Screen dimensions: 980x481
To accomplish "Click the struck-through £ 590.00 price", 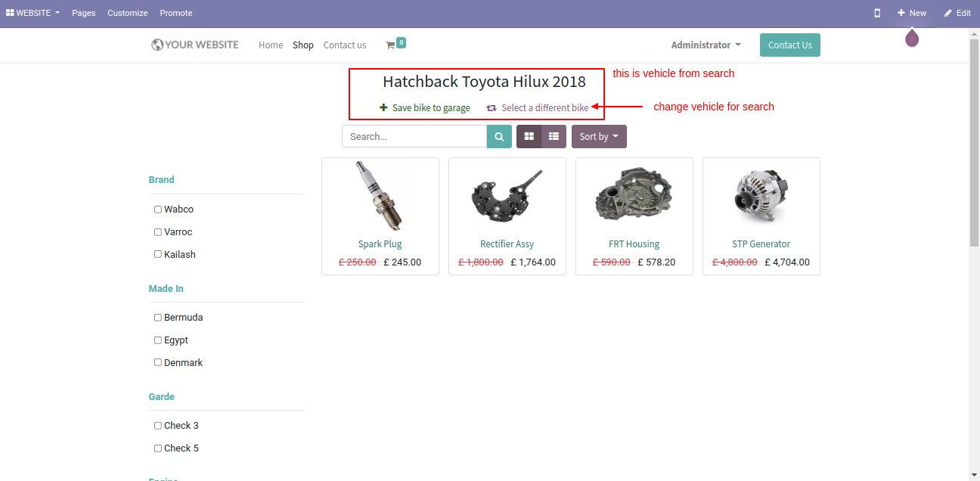I will (612, 262).
